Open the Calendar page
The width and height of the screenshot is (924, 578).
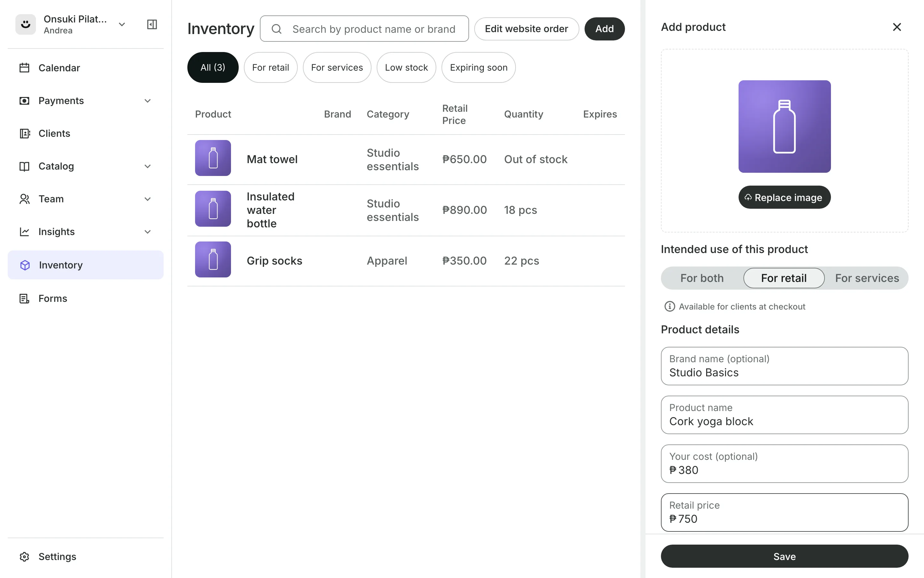click(86, 68)
